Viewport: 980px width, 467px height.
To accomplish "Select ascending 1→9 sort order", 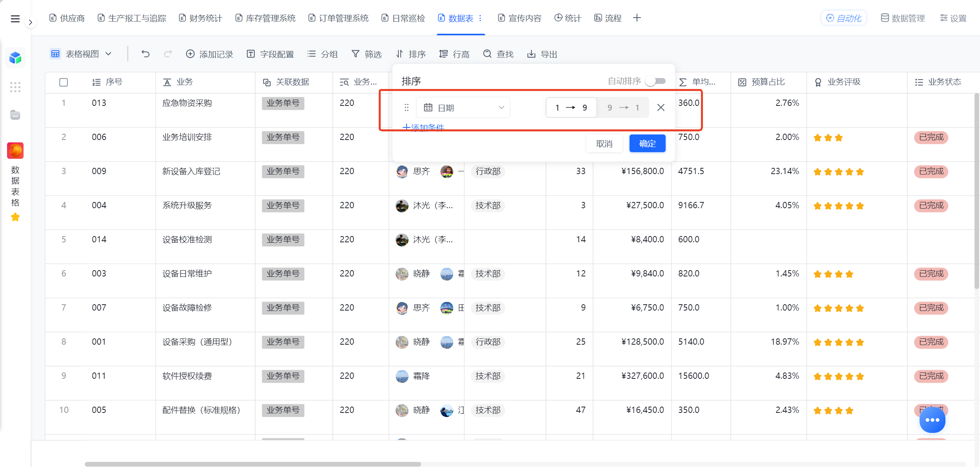I will (x=571, y=107).
